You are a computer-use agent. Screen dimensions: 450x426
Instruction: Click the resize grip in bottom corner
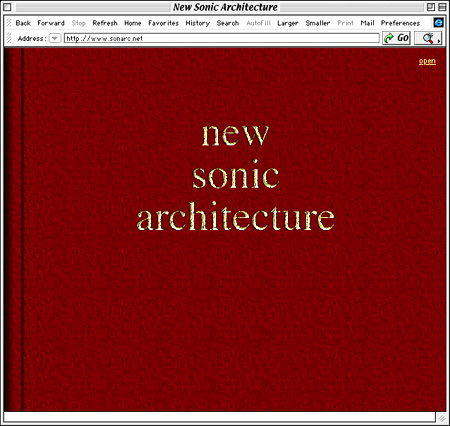(441, 417)
